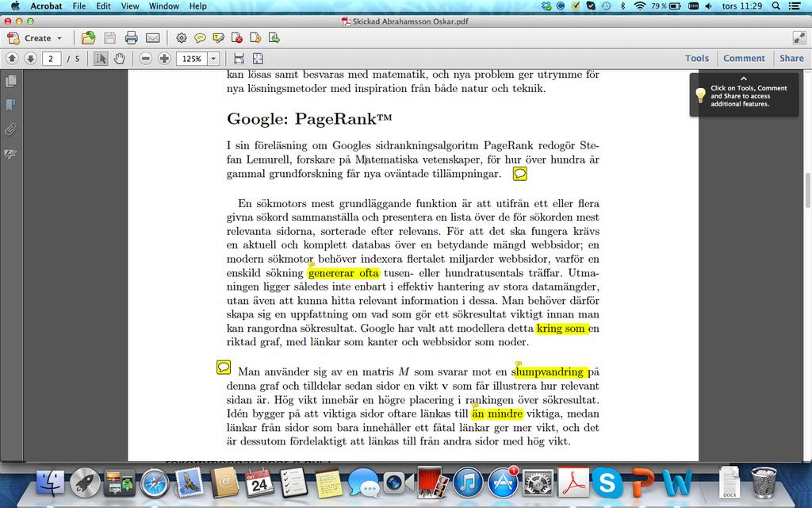The height and width of the screenshot is (508, 812).
Task: Click the 125% zoom value field
Action: [x=192, y=59]
